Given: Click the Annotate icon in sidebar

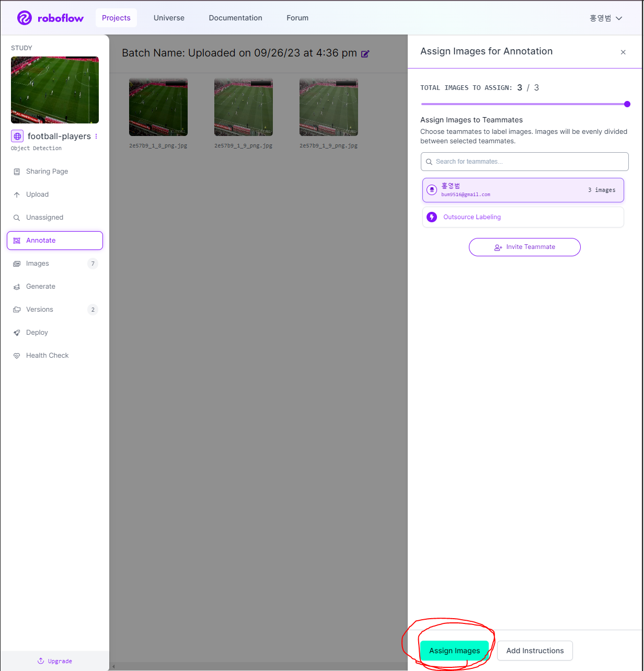Looking at the screenshot, I should coord(17,241).
